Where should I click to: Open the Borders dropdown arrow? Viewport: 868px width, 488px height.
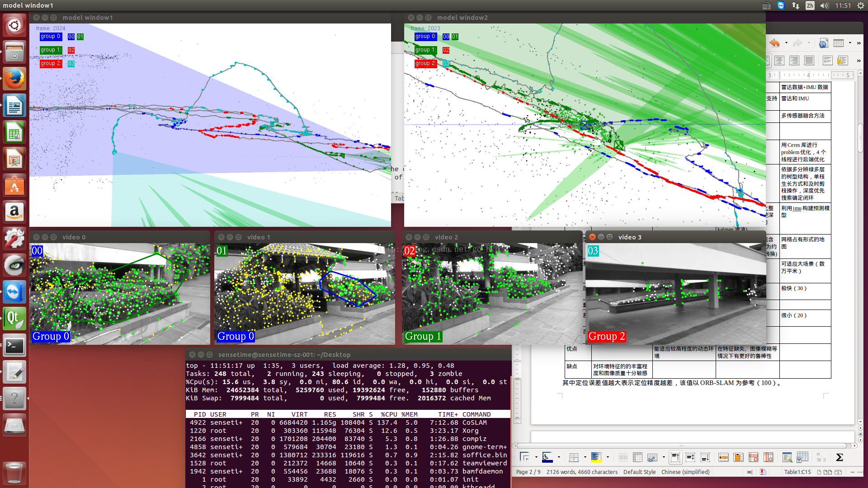[536, 457]
